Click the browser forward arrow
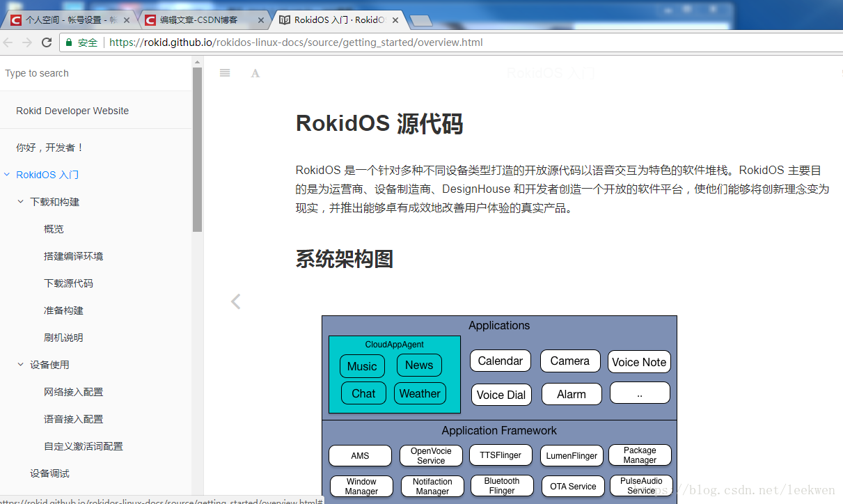The height and width of the screenshot is (504, 843). coord(27,42)
